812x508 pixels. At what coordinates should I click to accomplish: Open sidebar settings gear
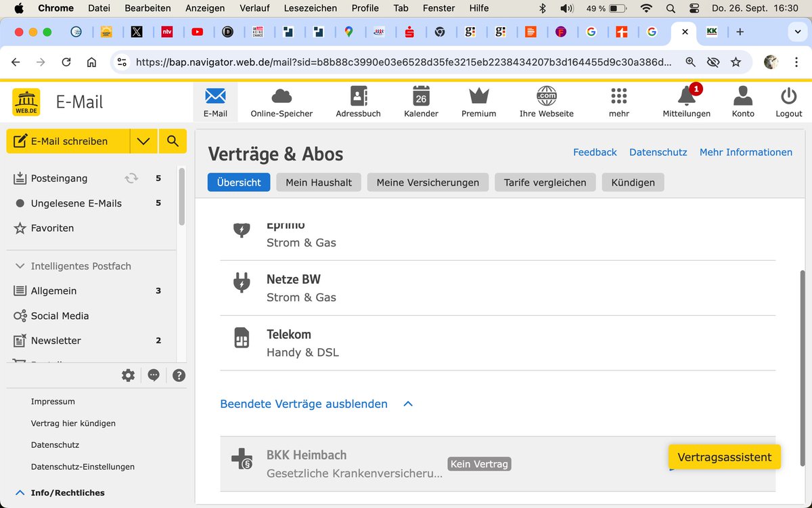pos(128,375)
